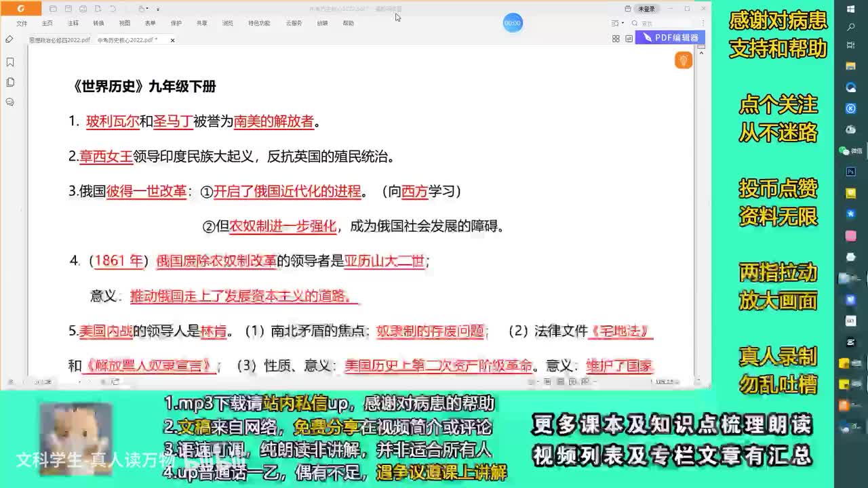This screenshot has width=868, height=488.
Task: Open the blue circled K taskbar app
Action: coord(851,108)
